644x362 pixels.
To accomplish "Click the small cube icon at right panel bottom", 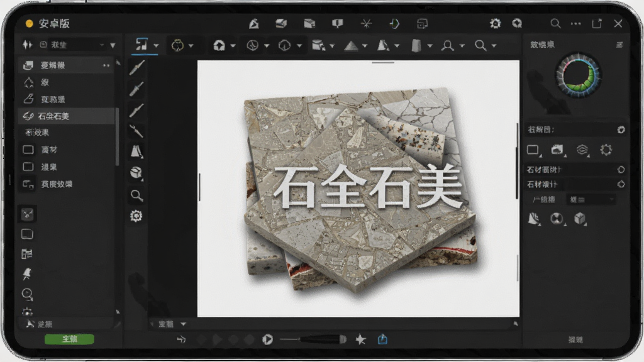I will coord(580,219).
